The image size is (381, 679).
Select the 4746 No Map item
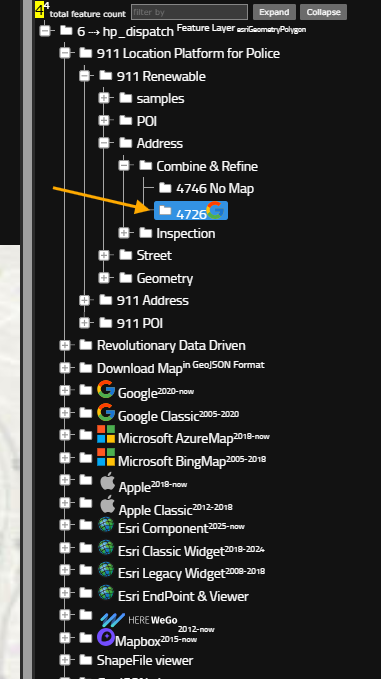tap(206, 188)
